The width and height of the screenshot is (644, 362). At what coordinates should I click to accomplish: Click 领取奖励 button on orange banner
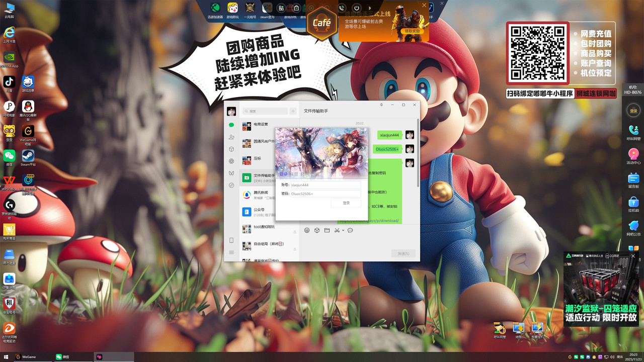tap(412, 31)
